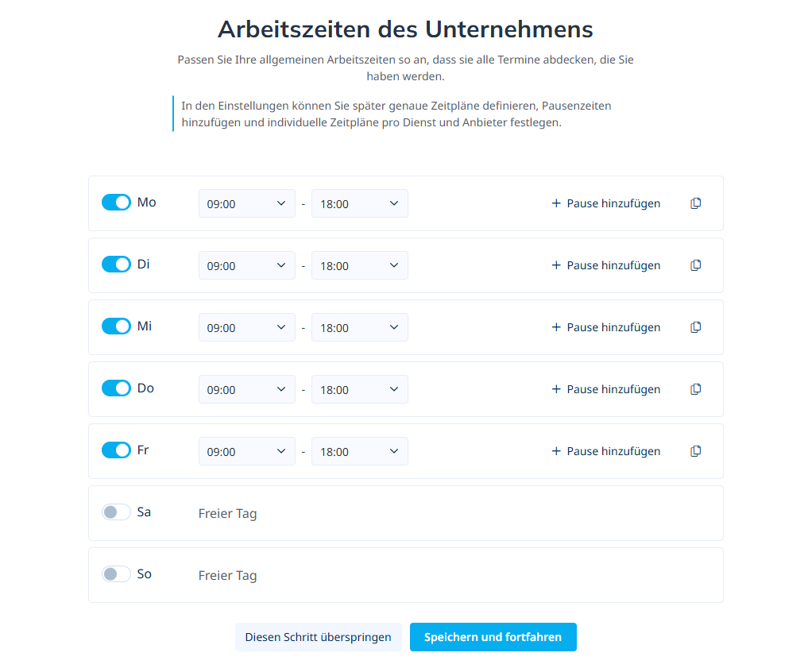Enable the Sa toggle switch
This screenshot has height=672, width=808.
coord(116,512)
